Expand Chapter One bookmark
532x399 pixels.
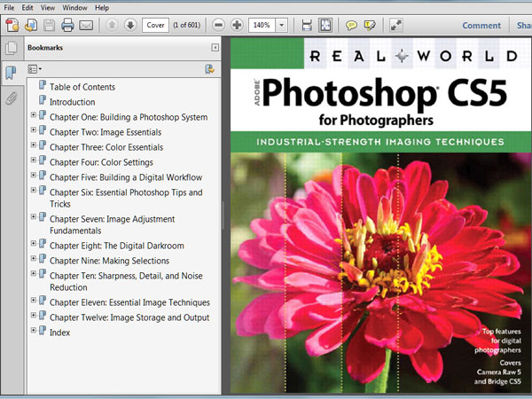tap(34, 115)
